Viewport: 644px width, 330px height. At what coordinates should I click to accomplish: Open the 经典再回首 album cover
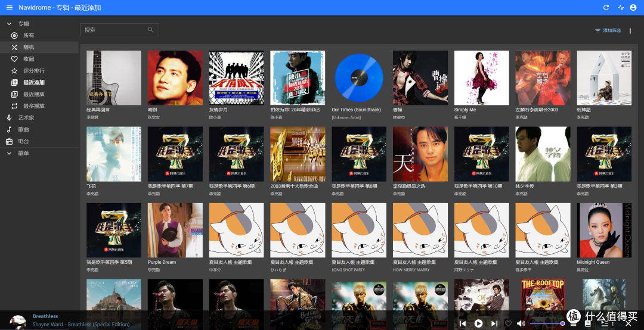114,78
